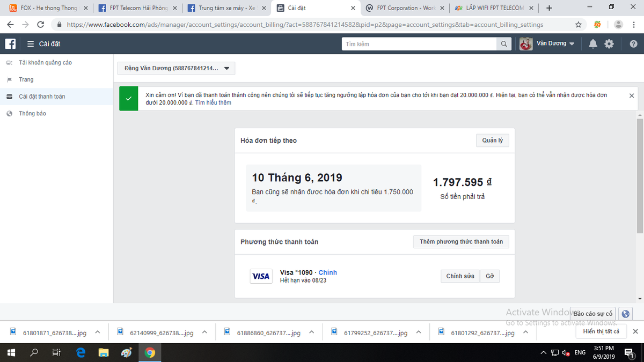The image size is (644, 362).
Task: Click the ENG language indicator
Action: (580, 353)
